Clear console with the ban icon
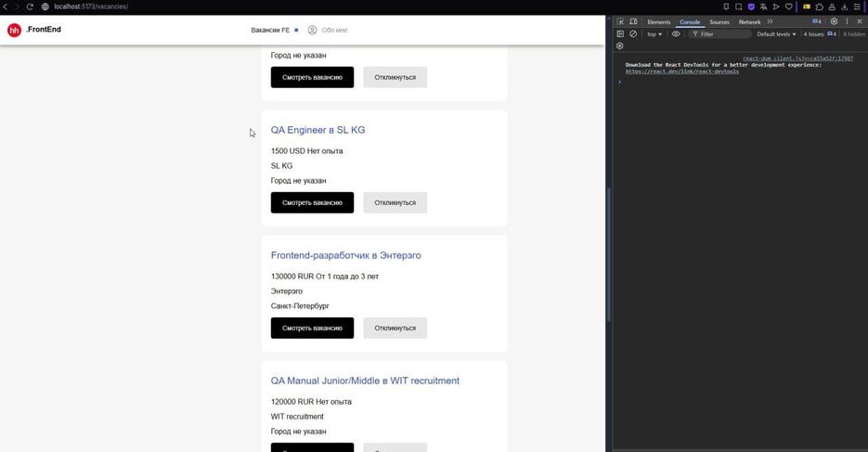Image resolution: width=868 pixels, height=452 pixels. point(633,34)
